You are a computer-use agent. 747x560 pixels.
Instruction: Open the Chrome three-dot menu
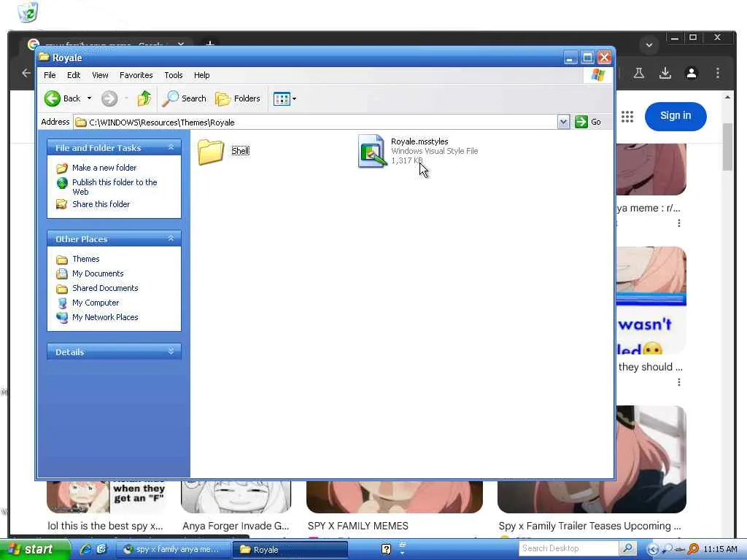click(x=718, y=73)
